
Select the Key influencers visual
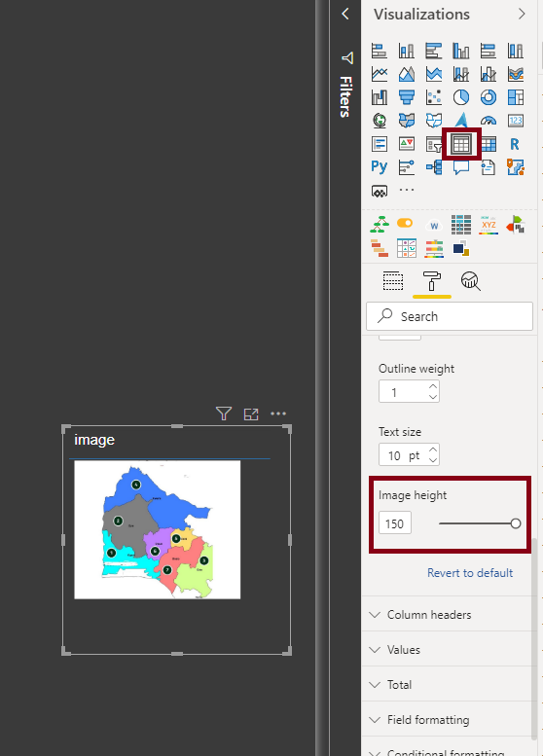pyautogui.click(x=407, y=166)
